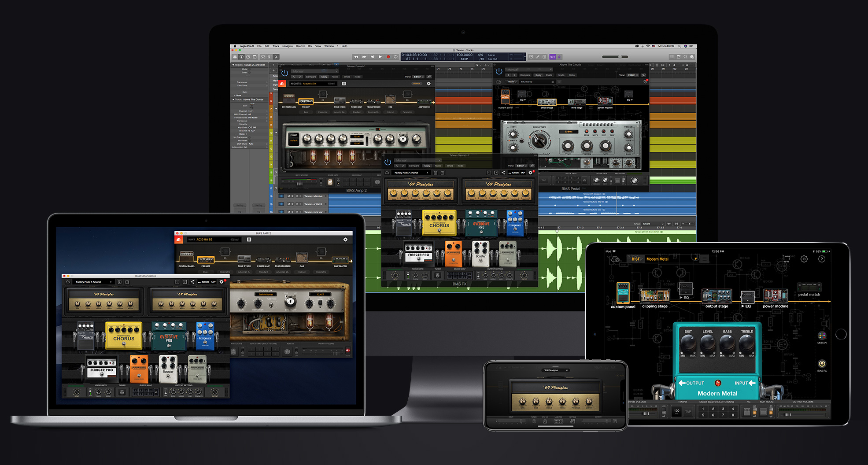
Task: Open the shopping cart on the iPad app
Action: pyautogui.click(x=787, y=259)
